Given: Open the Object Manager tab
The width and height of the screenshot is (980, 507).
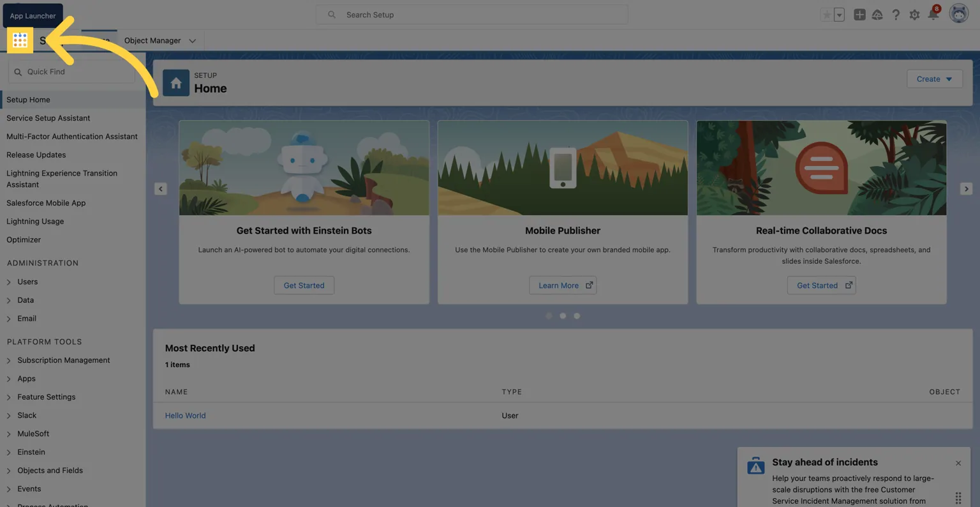Looking at the screenshot, I should (x=152, y=40).
